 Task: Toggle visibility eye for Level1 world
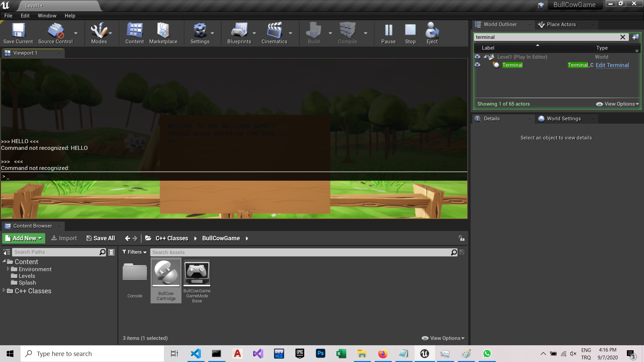(x=477, y=57)
